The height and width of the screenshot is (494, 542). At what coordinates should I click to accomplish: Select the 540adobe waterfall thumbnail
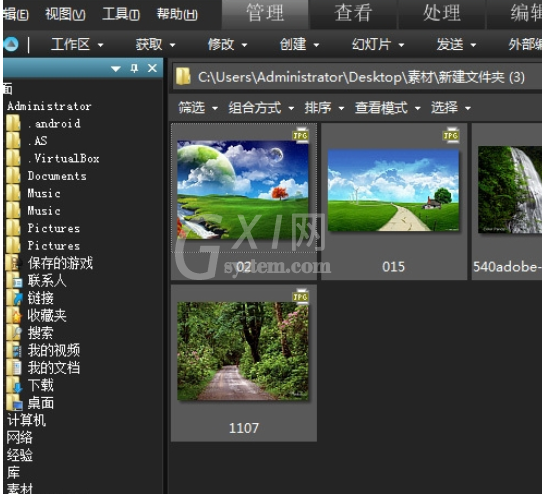pyautogui.click(x=510, y=189)
